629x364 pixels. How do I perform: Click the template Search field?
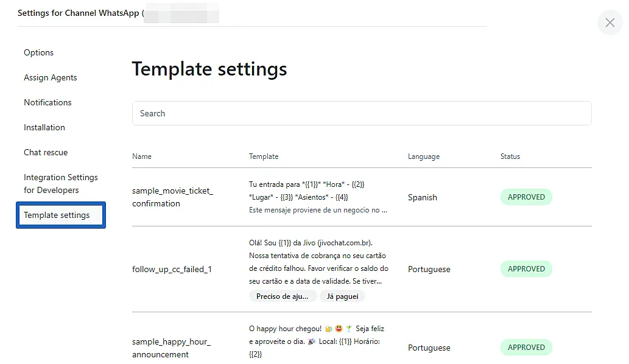[362, 113]
